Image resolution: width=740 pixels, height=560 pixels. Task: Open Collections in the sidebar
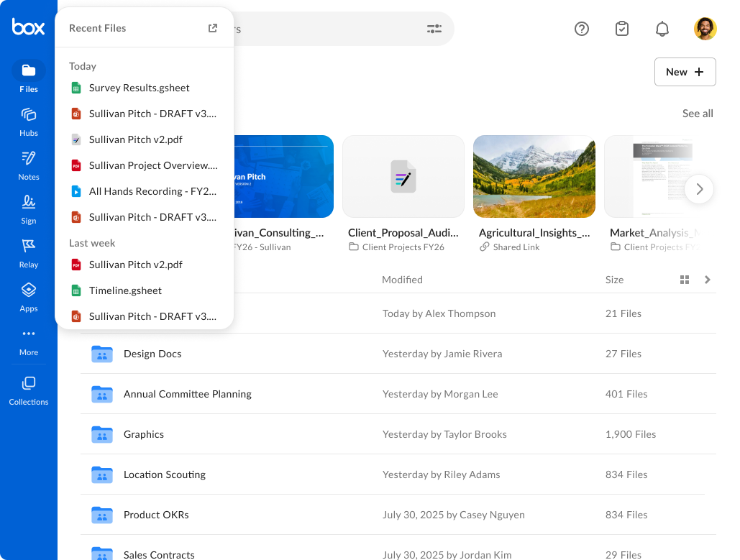point(29,390)
